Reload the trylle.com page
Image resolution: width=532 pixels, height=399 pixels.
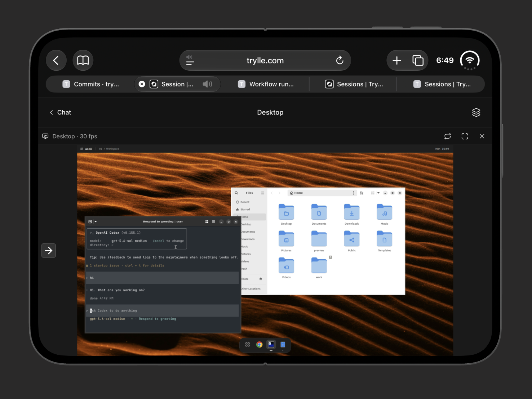(x=340, y=60)
